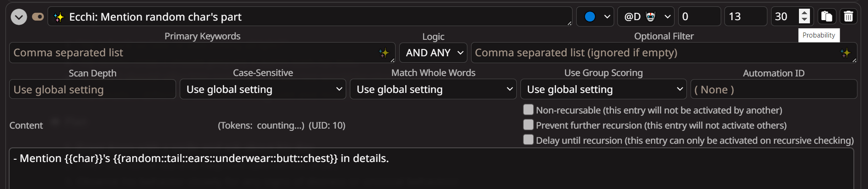Click into the Scan Depth input field

(x=92, y=89)
